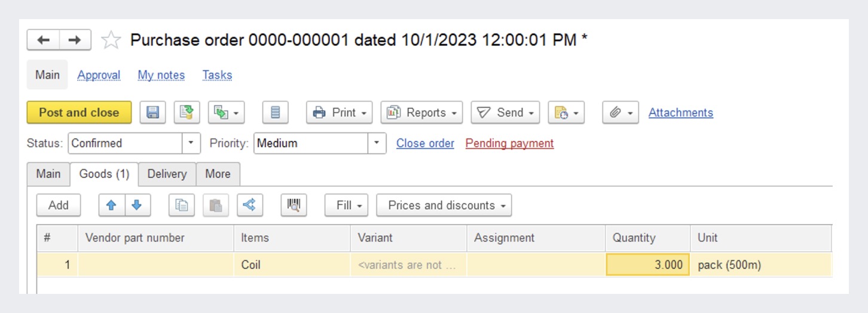Click the post document icon
868x313 pixels.
click(187, 112)
